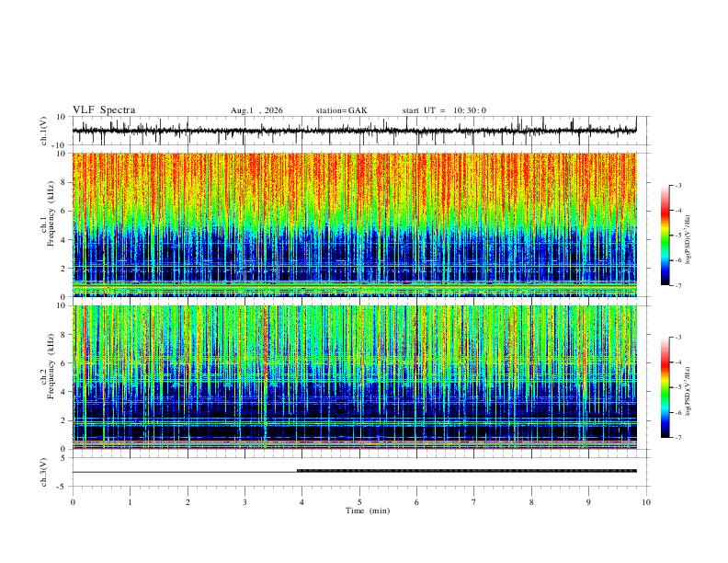The width and height of the screenshot is (728, 563).
Task: Click the station=GAK label
Action: [341, 110]
